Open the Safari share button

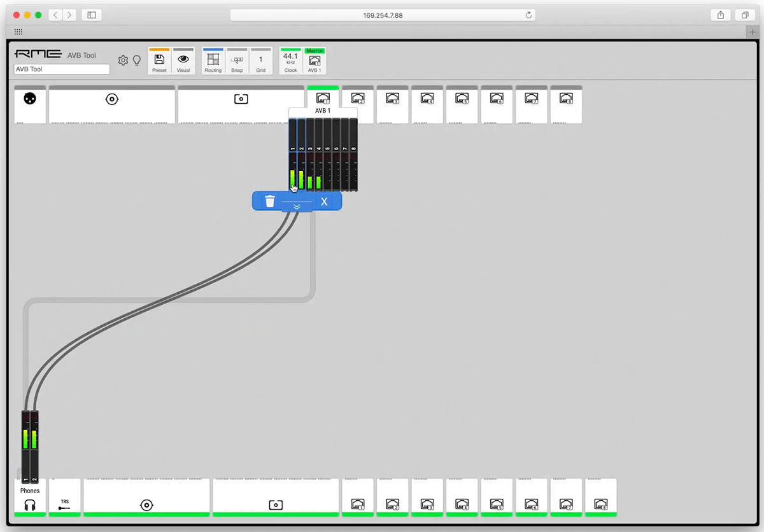tap(720, 15)
